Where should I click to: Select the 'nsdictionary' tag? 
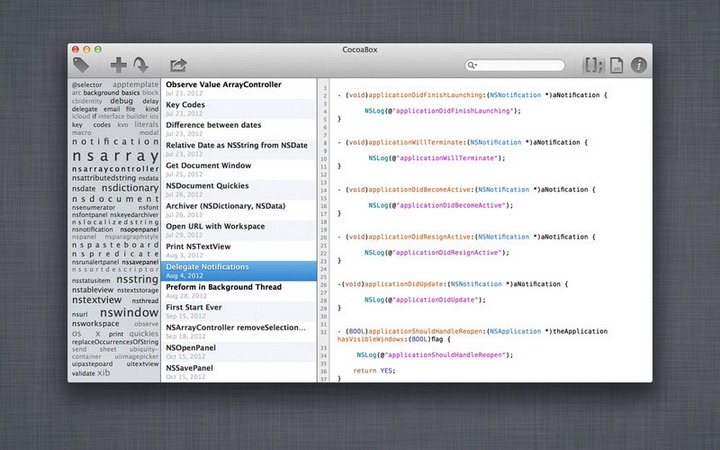tap(130, 188)
